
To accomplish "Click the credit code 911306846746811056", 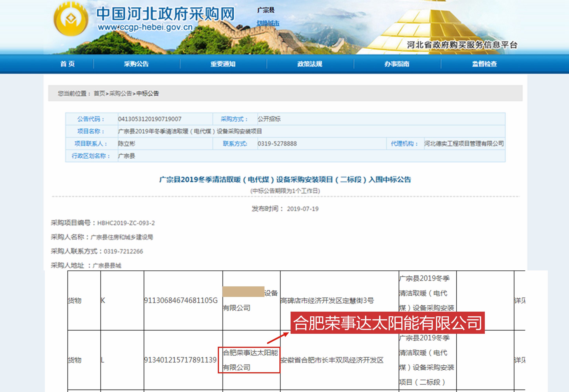I will coord(181,300).
